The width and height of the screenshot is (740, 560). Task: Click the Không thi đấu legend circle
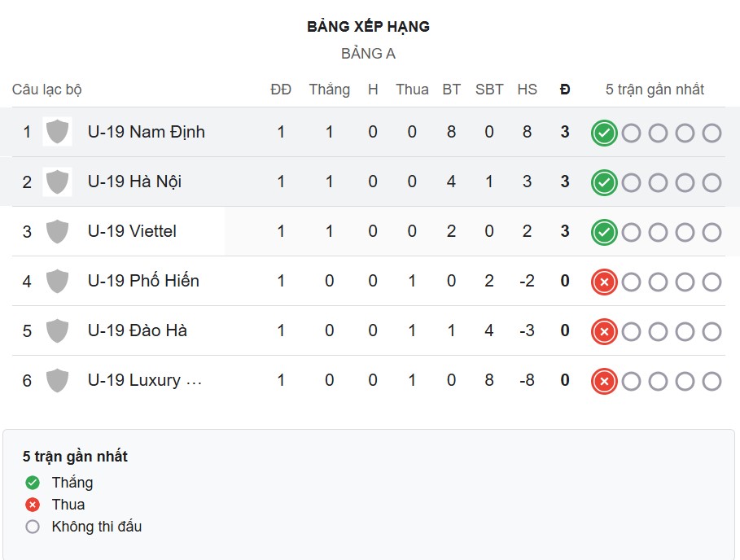32,526
